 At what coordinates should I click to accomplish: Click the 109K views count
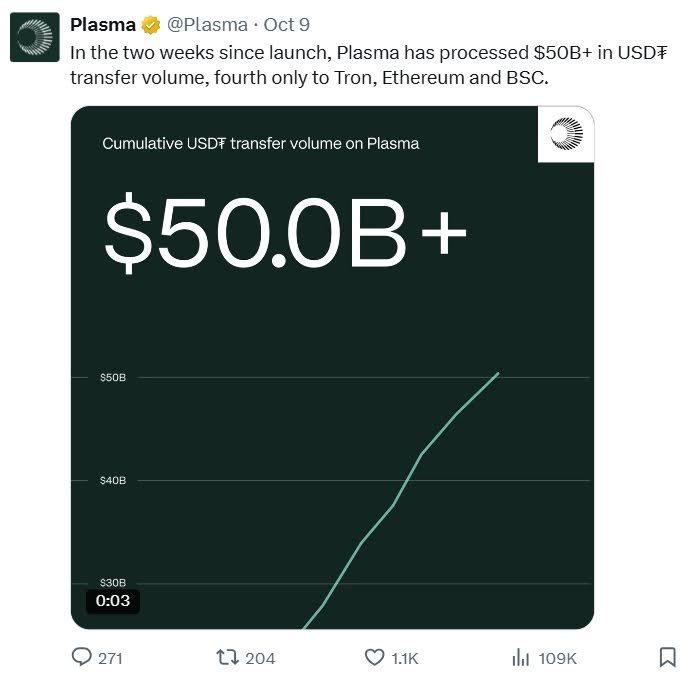coord(558,658)
